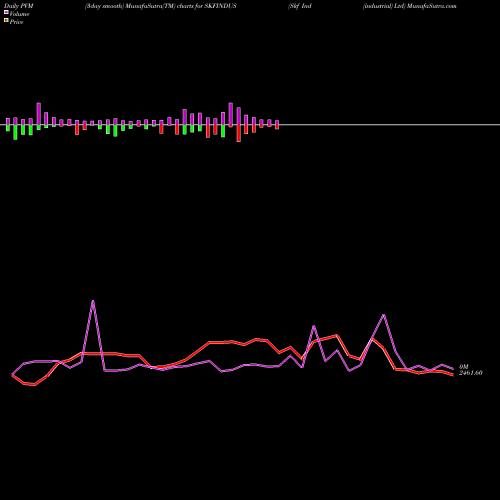Click the '(industrial) Ltd) MunafaSutra.com' text
This screenshot has height=500, width=500.
coord(410,6)
